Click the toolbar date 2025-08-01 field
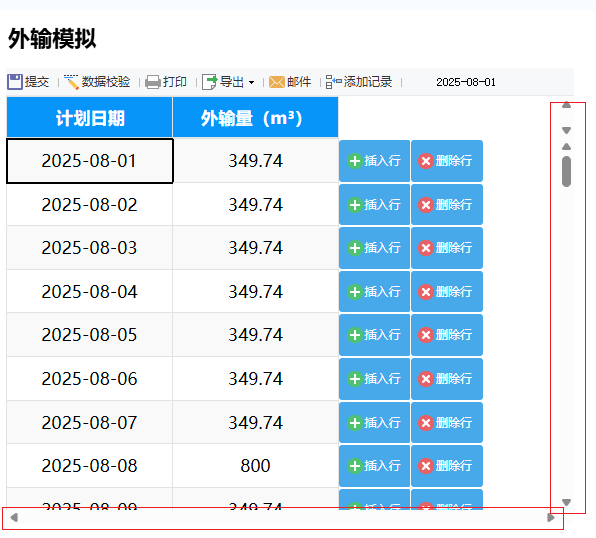 466,82
